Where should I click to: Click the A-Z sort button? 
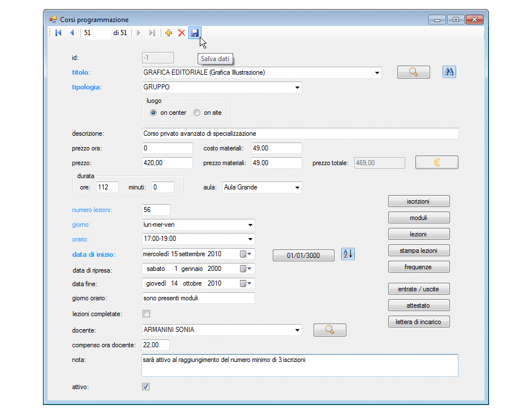[347, 254]
